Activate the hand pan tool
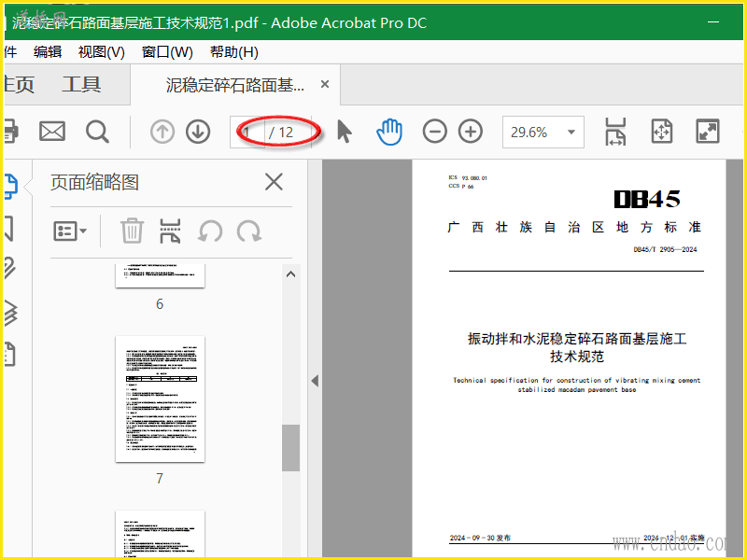Image resolution: width=747 pixels, height=560 pixels. [x=389, y=132]
